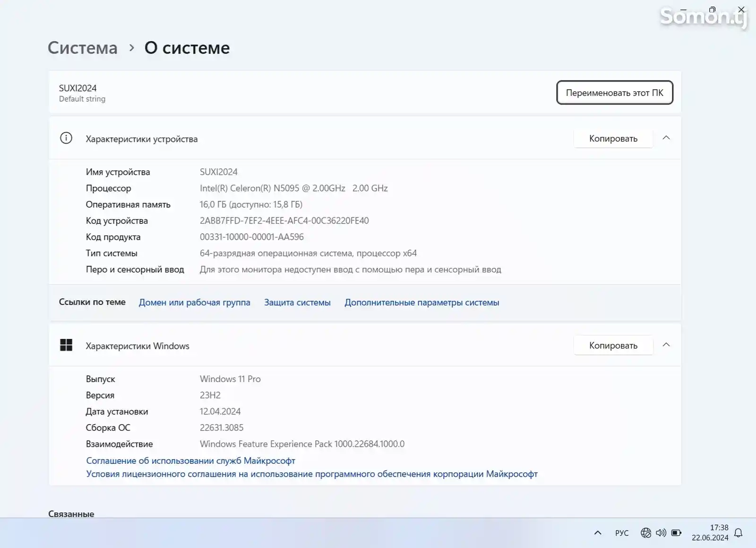The image size is (756, 548).
Task: Select device name value SUXI2024 in specs
Action: [x=218, y=172]
